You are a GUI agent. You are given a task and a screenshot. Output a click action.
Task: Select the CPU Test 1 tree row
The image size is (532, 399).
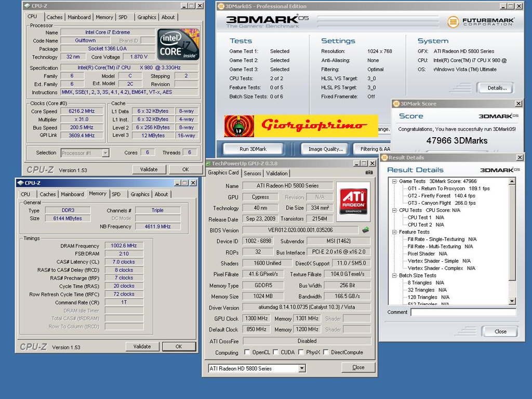tap(426, 218)
